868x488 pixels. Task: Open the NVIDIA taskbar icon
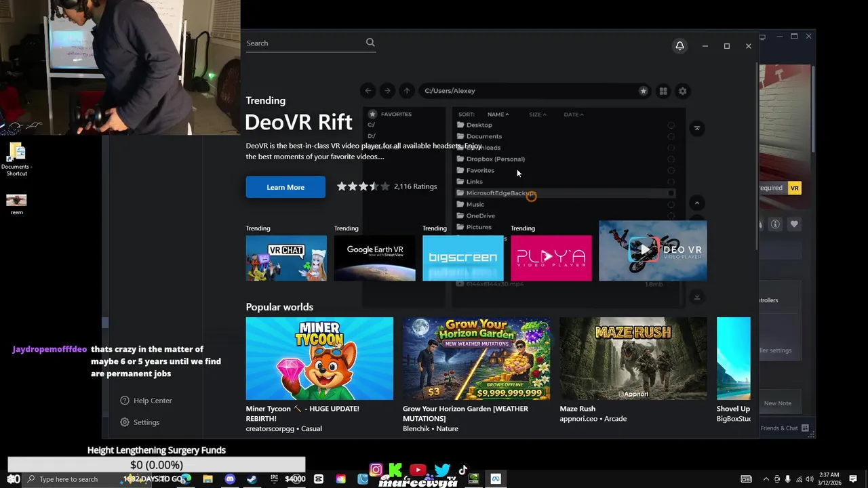point(474,479)
